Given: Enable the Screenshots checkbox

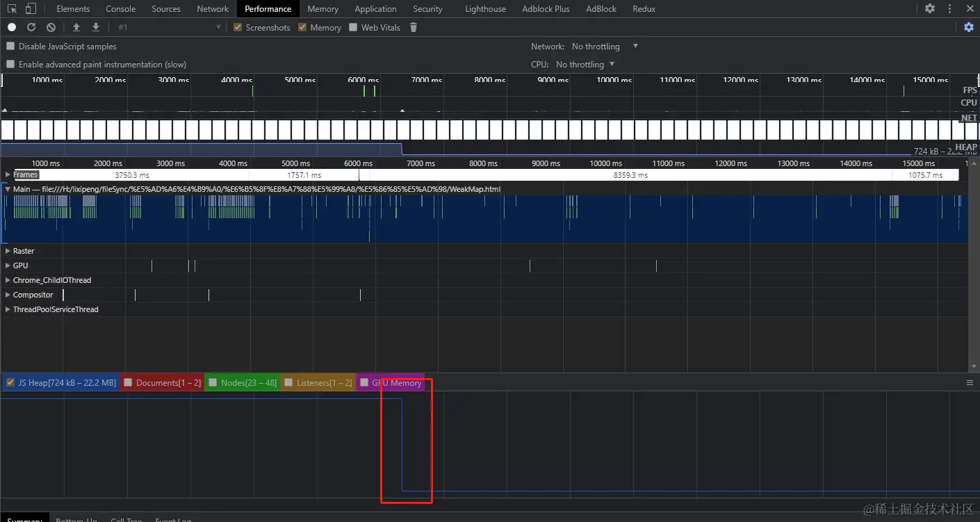Looking at the screenshot, I should coord(238,27).
